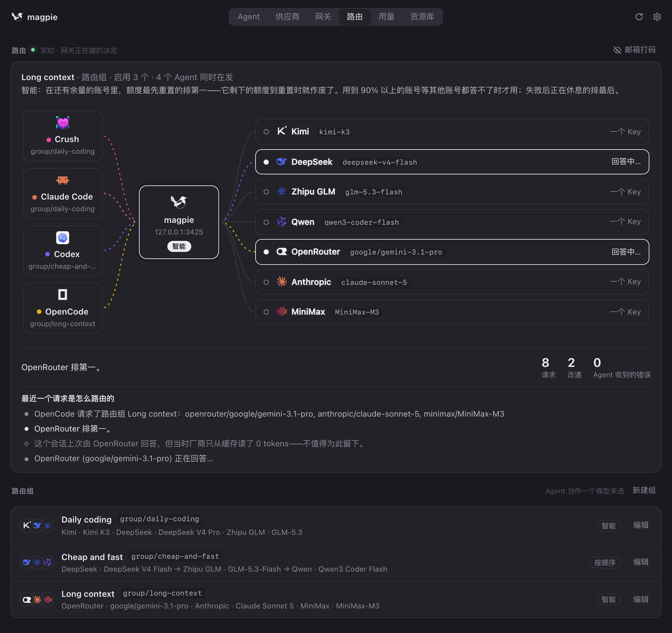Switch to the Agent tab

(248, 16)
